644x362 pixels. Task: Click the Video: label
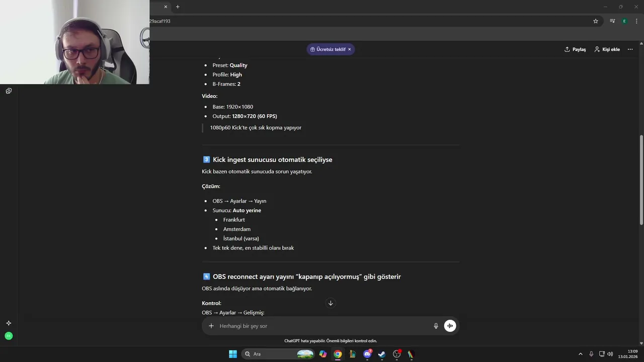click(x=209, y=96)
